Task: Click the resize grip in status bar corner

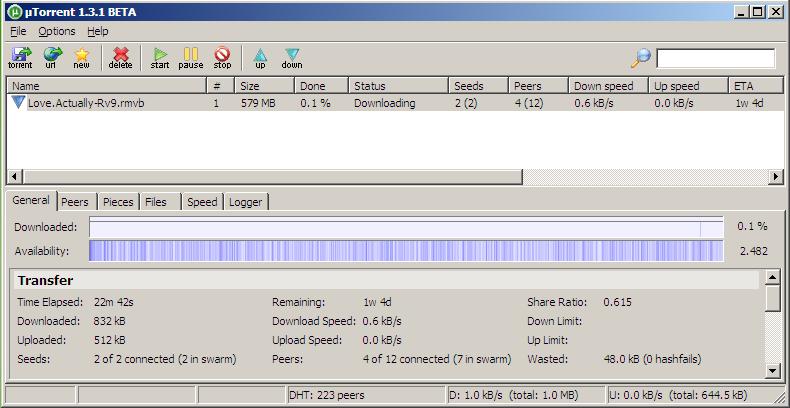Action: pos(778,396)
